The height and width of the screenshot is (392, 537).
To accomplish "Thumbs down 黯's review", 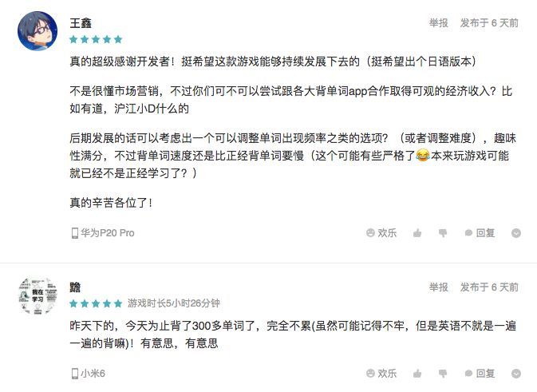I will click(x=442, y=373).
